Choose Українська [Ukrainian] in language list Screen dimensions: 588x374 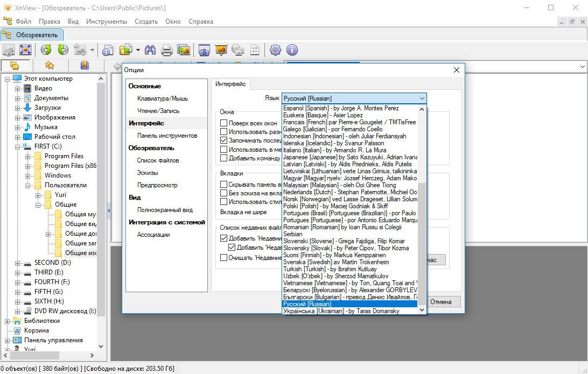[x=349, y=311]
